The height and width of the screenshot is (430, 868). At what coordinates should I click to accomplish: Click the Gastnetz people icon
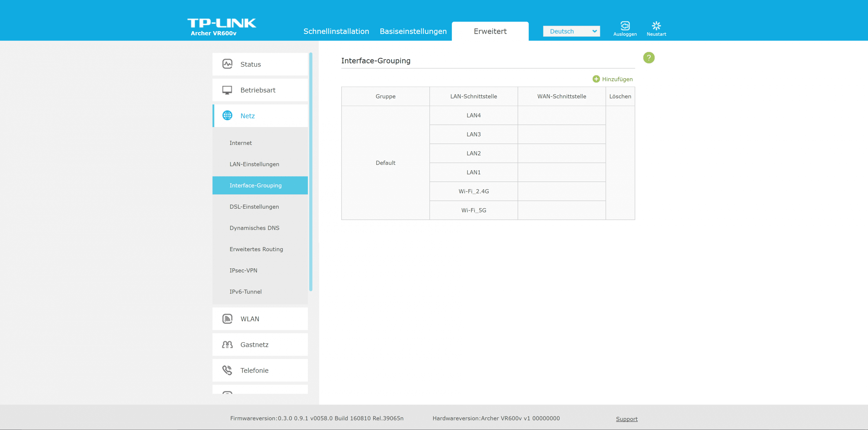pos(227,344)
